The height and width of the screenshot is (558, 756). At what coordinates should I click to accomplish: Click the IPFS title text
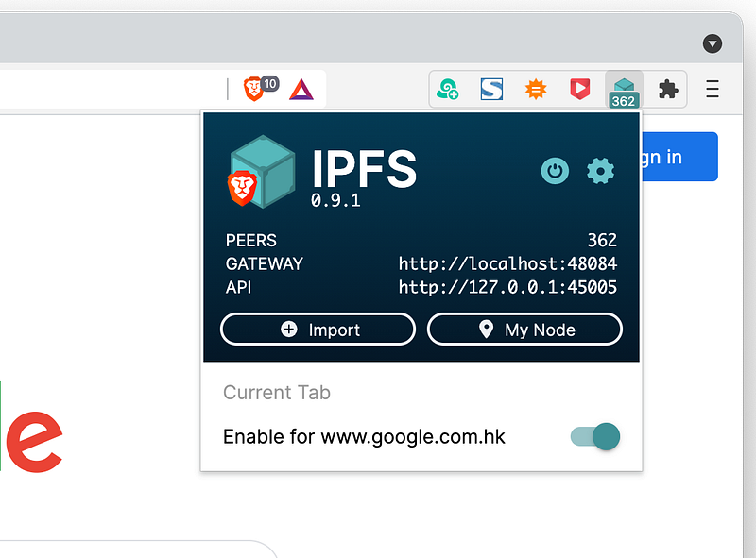(365, 168)
